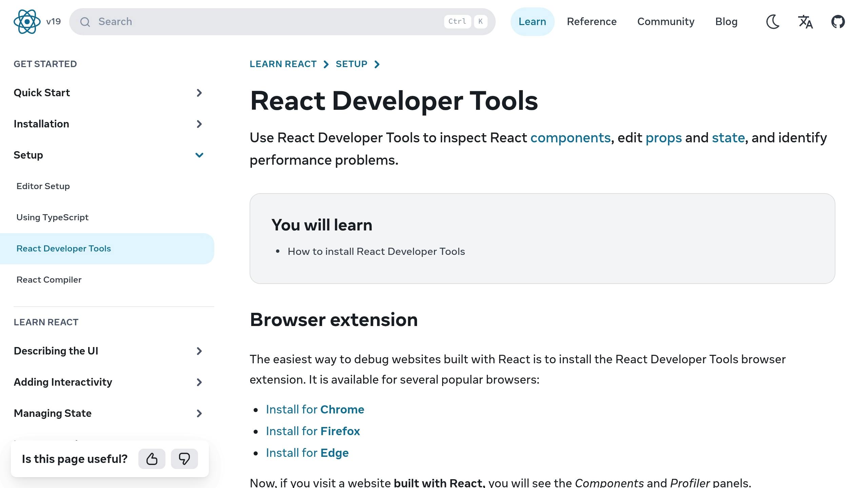Click the React Developer Tools sidebar item
Screen dimensions: 868x488
click(64, 248)
